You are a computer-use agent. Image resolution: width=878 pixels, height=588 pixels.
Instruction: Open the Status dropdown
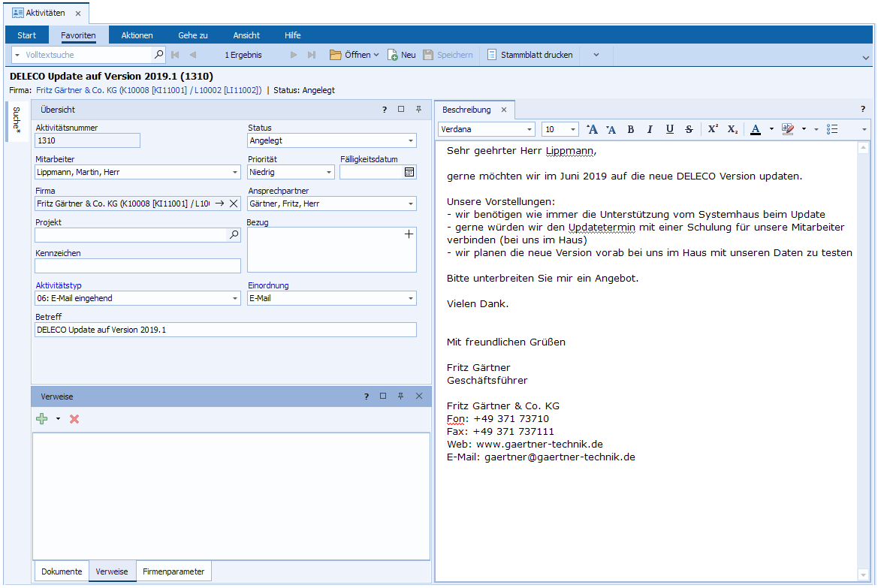coord(411,141)
